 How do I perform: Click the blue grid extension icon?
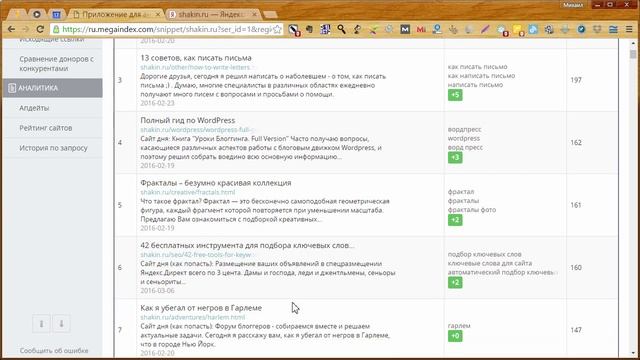click(x=325, y=29)
